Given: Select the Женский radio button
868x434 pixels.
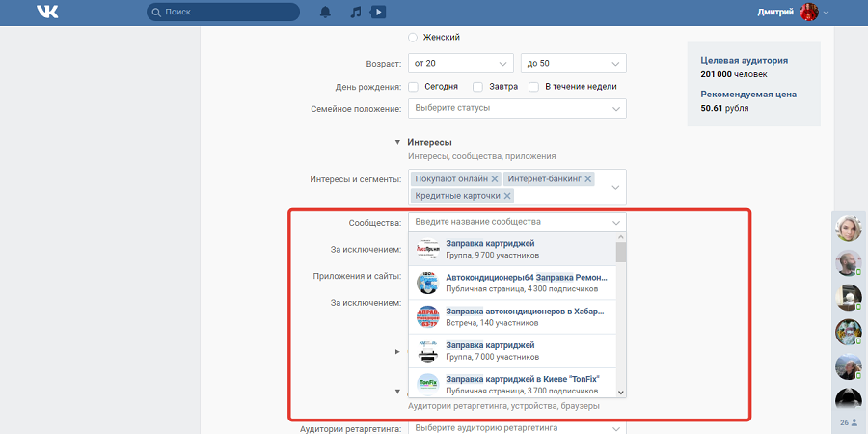Looking at the screenshot, I should point(413,38).
